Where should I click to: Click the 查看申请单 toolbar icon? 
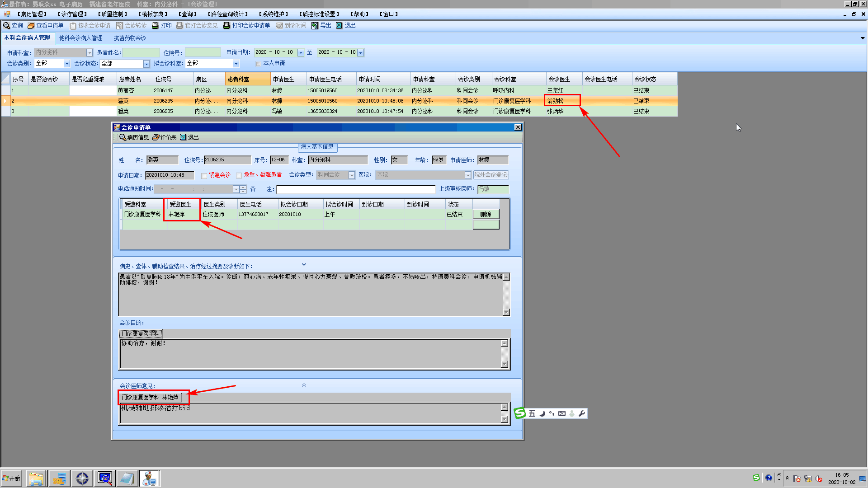pyautogui.click(x=31, y=26)
